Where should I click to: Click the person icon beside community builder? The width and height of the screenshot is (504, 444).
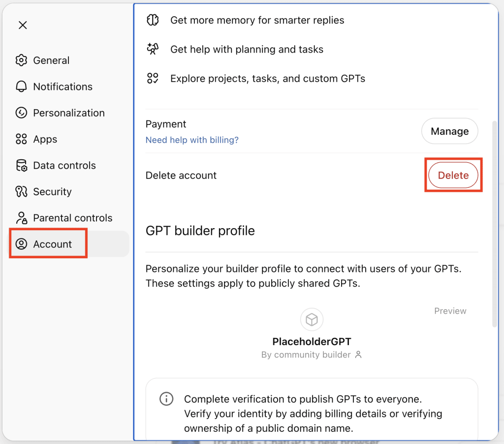click(x=358, y=355)
